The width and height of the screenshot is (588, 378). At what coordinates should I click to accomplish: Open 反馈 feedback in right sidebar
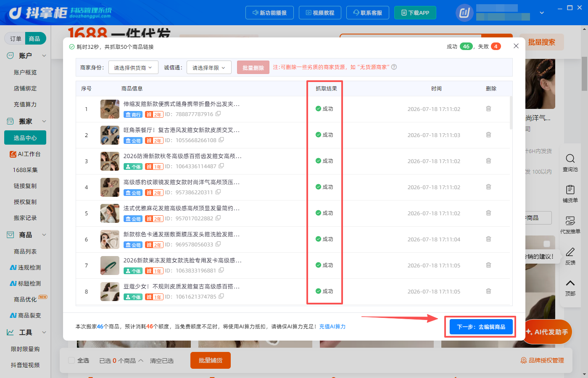pyautogui.click(x=570, y=256)
